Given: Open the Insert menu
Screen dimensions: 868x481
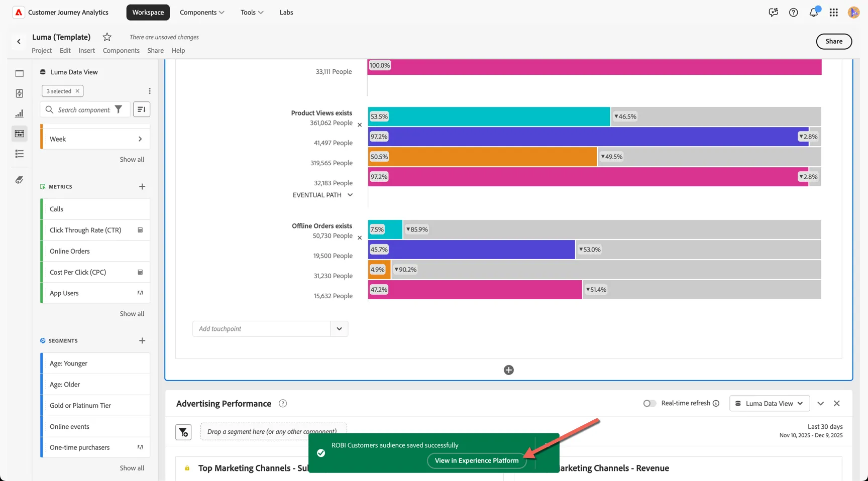Looking at the screenshot, I should tap(86, 50).
